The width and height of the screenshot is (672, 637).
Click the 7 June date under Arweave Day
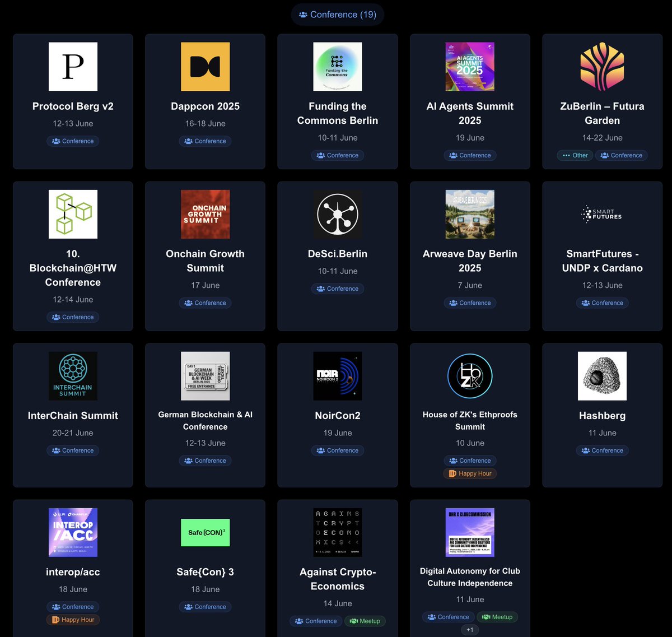470,286
